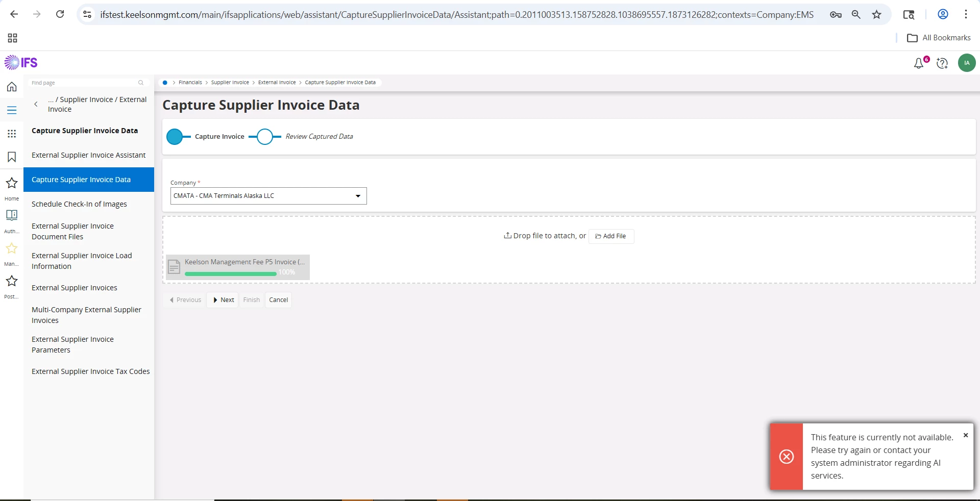This screenshot has height=501, width=980.
Task: Open the notifications bell
Action: point(919,63)
